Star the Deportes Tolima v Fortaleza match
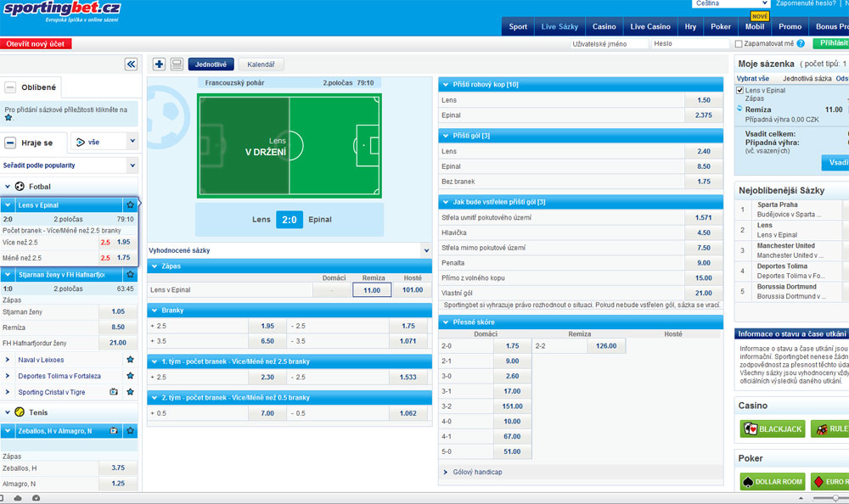Image resolution: width=849 pixels, height=504 pixels. click(x=130, y=376)
